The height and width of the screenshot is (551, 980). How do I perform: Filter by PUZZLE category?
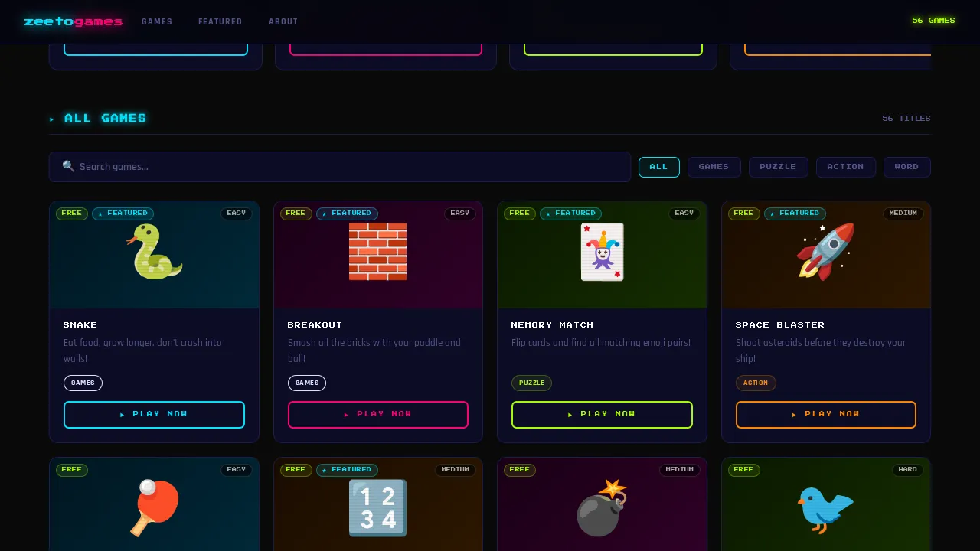[779, 167]
